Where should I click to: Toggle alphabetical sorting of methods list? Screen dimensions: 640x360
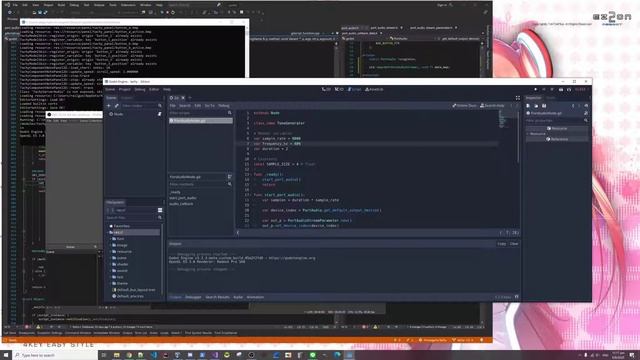pyautogui.click(x=230, y=177)
